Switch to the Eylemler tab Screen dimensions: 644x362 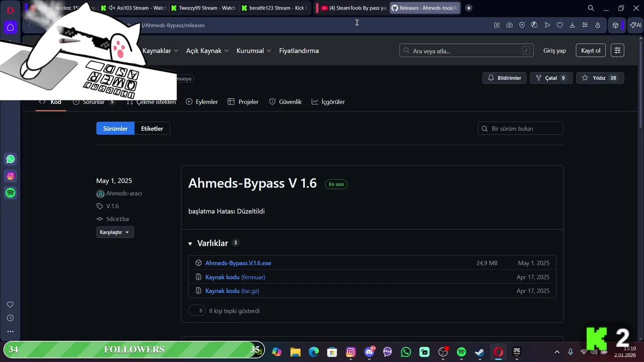[202, 102]
